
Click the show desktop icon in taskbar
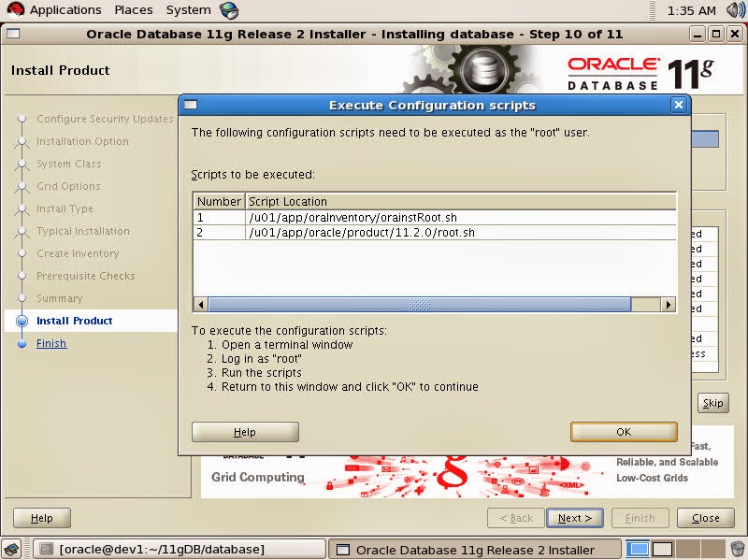[11, 549]
